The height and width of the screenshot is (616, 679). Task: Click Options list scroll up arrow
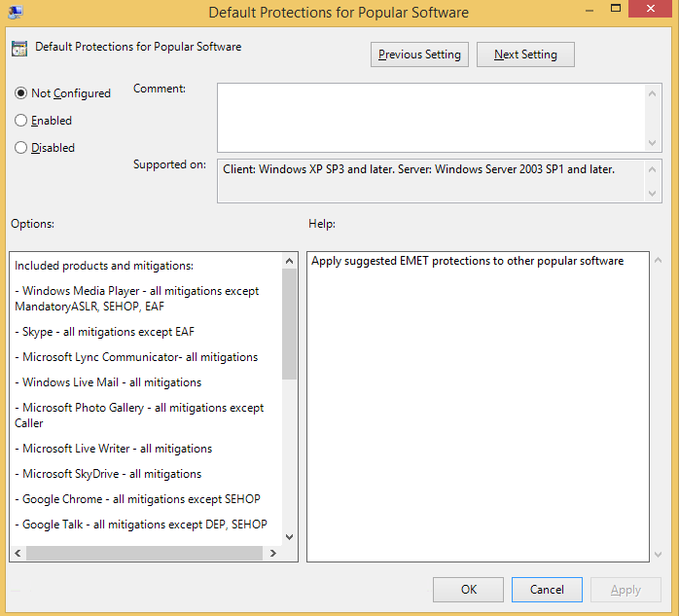pyautogui.click(x=289, y=261)
